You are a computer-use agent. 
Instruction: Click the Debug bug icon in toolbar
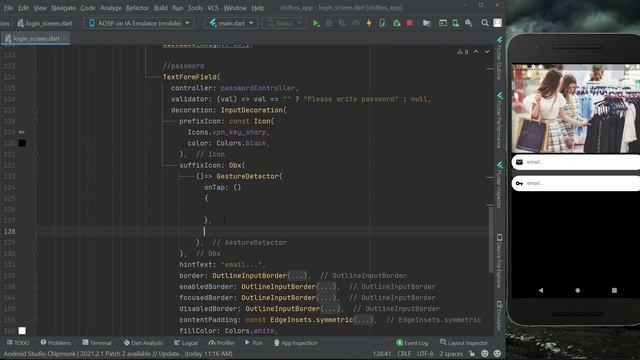[329, 23]
